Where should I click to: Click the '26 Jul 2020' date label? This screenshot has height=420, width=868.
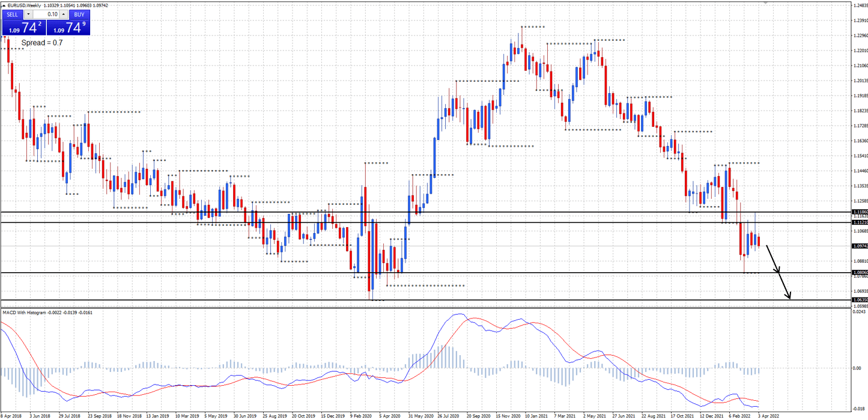click(x=448, y=415)
